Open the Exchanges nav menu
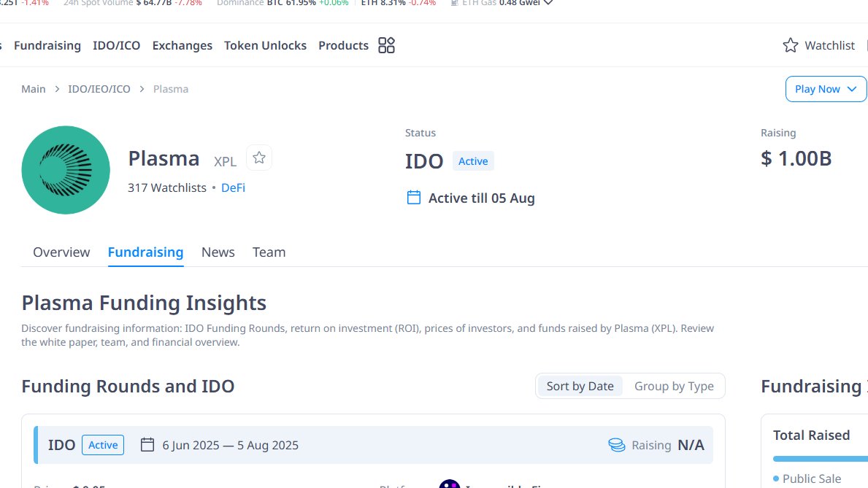Viewport: 868px width, 488px height. pos(182,45)
